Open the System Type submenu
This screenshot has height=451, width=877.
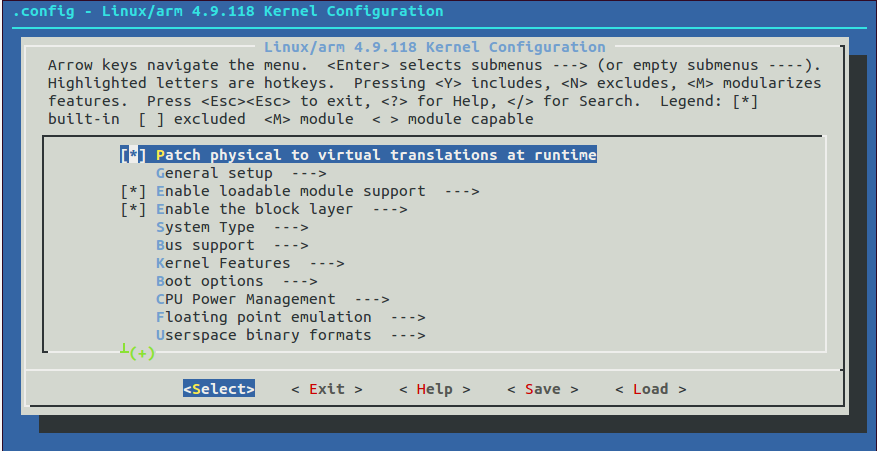(232, 228)
